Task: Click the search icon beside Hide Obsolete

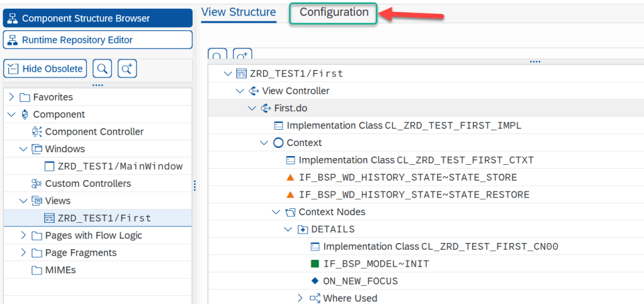Action: pos(103,69)
